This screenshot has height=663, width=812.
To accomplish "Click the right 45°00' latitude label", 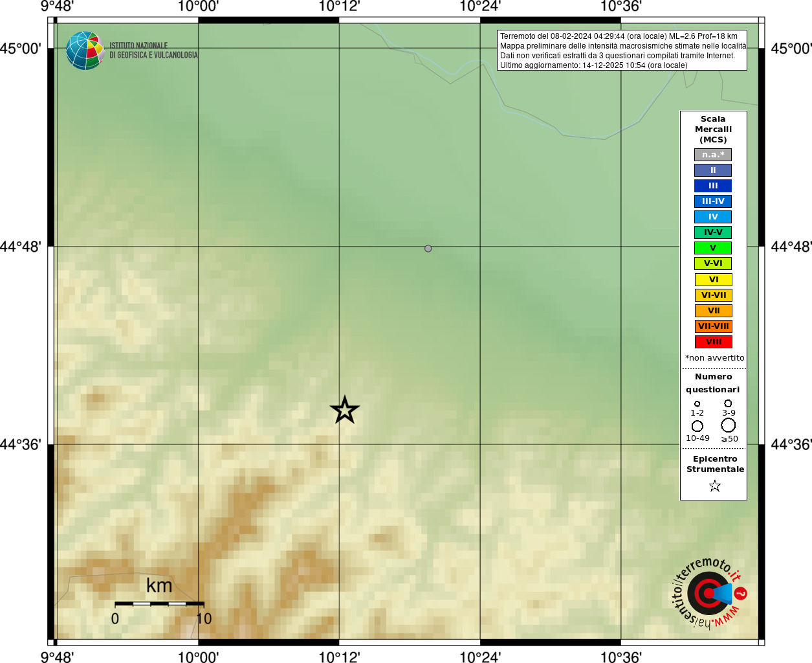I will [791, 49].
